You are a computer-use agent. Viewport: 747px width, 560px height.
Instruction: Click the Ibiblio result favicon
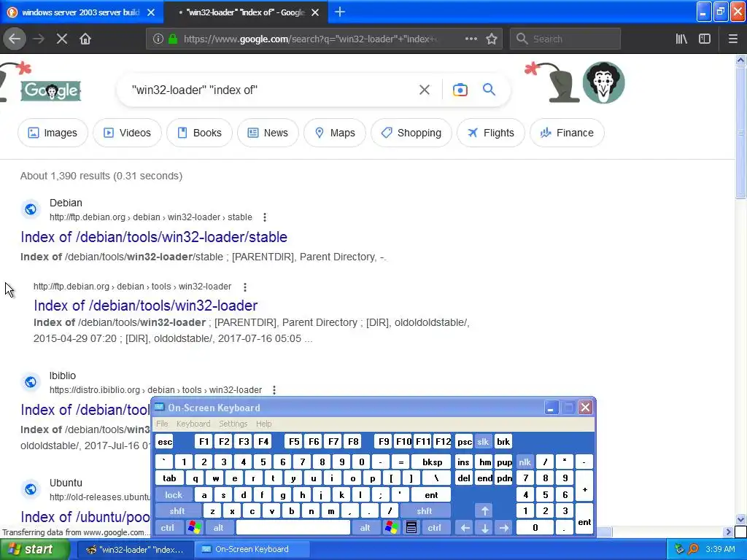[31, 382]
